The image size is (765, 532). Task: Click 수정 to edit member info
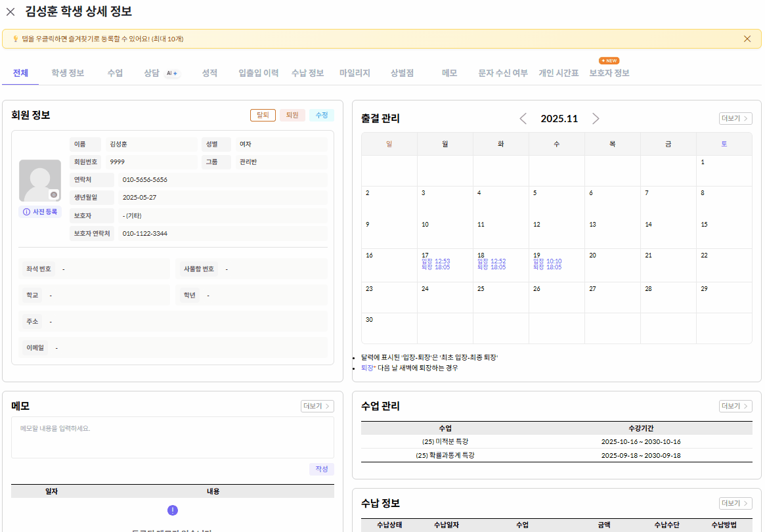pos(322,116)
